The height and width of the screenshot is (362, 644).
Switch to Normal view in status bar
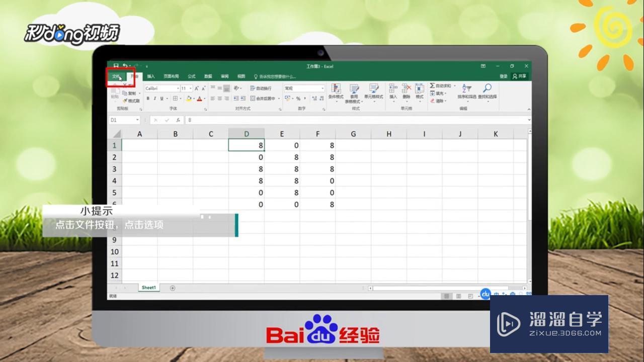pyautogui.click(x=446, y=296)
